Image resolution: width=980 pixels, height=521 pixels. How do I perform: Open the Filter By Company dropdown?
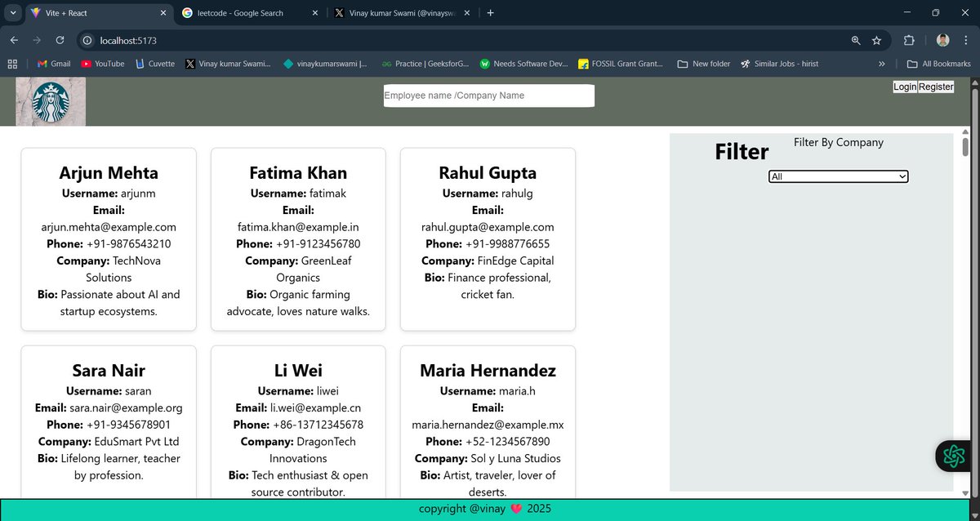click(x=838, y=176)
